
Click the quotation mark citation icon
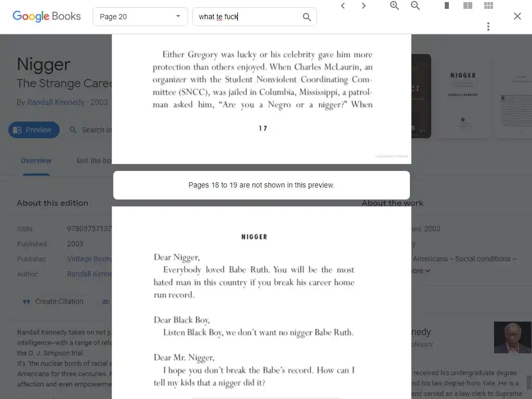tap(26, 302)
